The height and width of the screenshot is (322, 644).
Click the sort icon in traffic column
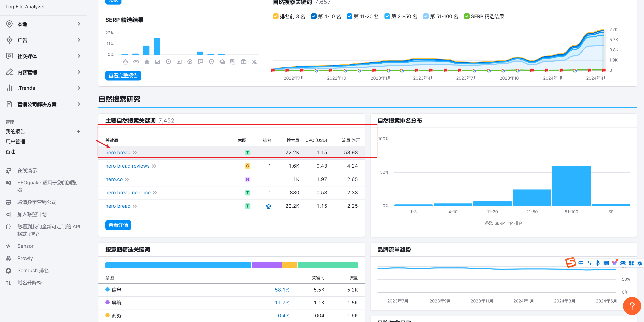tap(358, 140)
